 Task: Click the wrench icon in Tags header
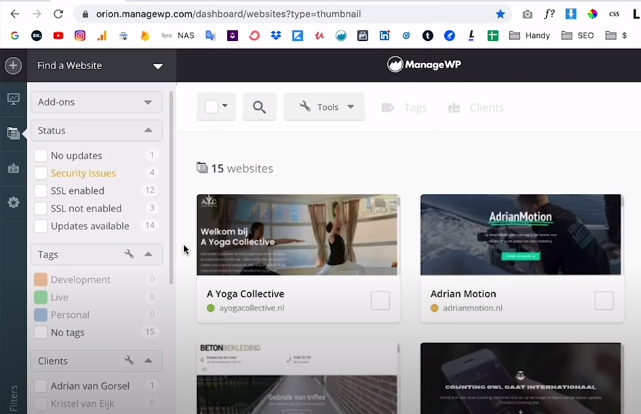(129, 254)
